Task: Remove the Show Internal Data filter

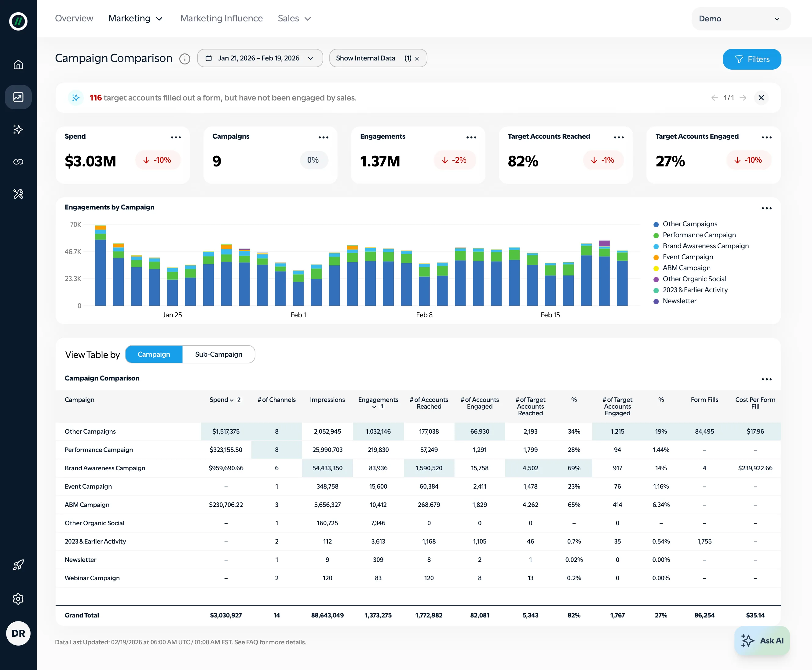Action: pyautogui.click(x=417, y=59)
